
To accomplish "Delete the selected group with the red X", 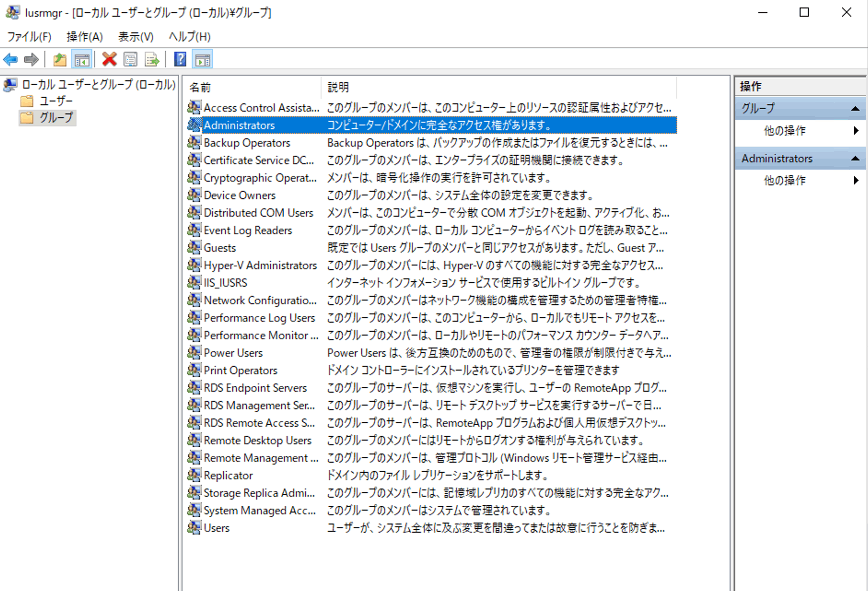I will pos(109,59).
